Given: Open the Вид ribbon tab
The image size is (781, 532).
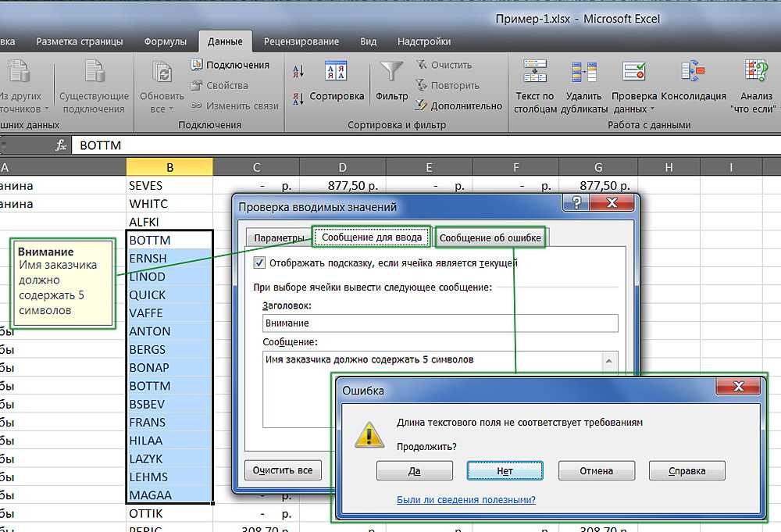Looking at the screenshot, I should (x=369, y=41).
